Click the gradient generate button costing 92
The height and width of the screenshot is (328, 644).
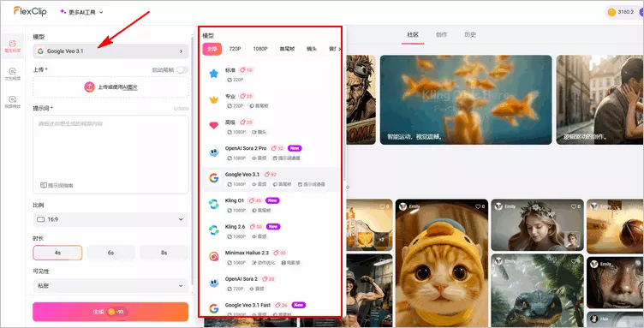[x=110, y=312]
